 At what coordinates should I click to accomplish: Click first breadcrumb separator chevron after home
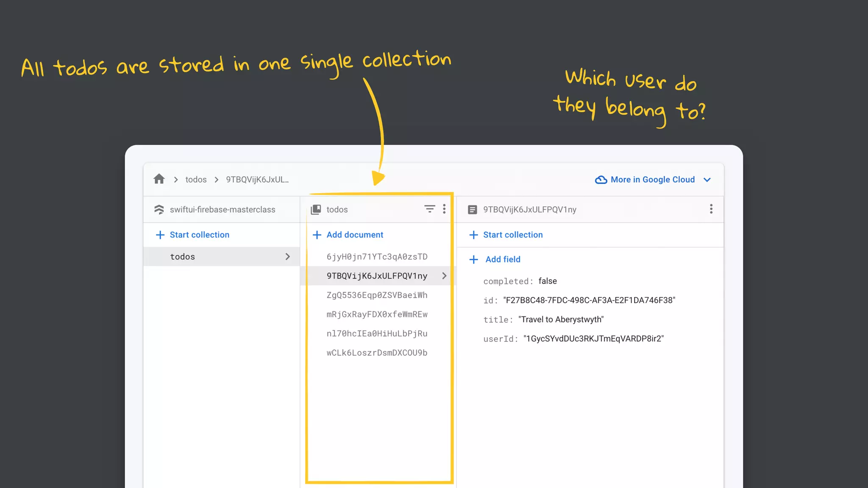176,180
